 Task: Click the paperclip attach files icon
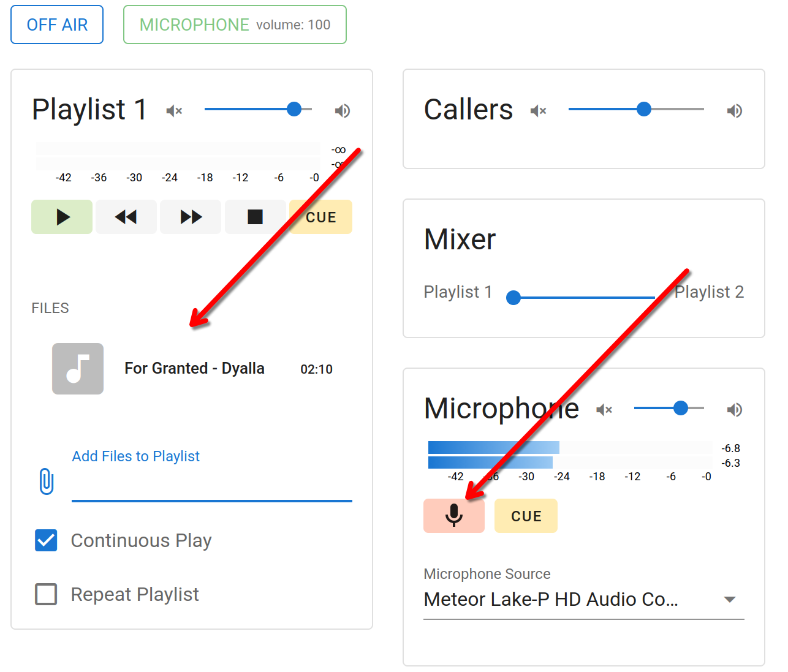coord(47,481)
